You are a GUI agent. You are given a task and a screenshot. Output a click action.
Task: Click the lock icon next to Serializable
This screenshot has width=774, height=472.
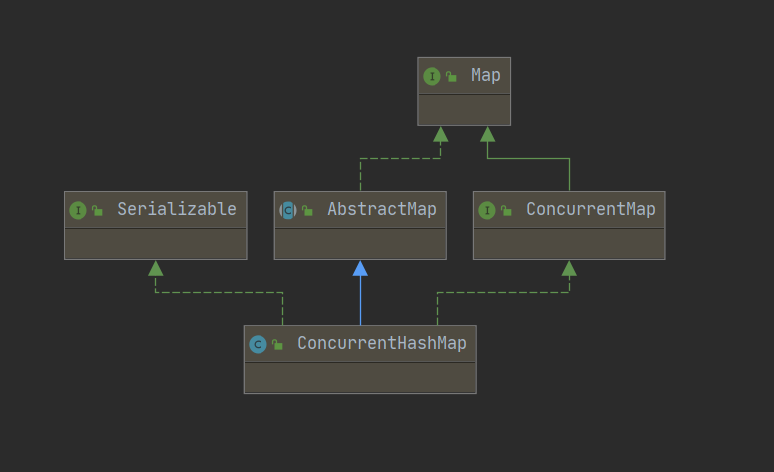click(x=97, y=210)
